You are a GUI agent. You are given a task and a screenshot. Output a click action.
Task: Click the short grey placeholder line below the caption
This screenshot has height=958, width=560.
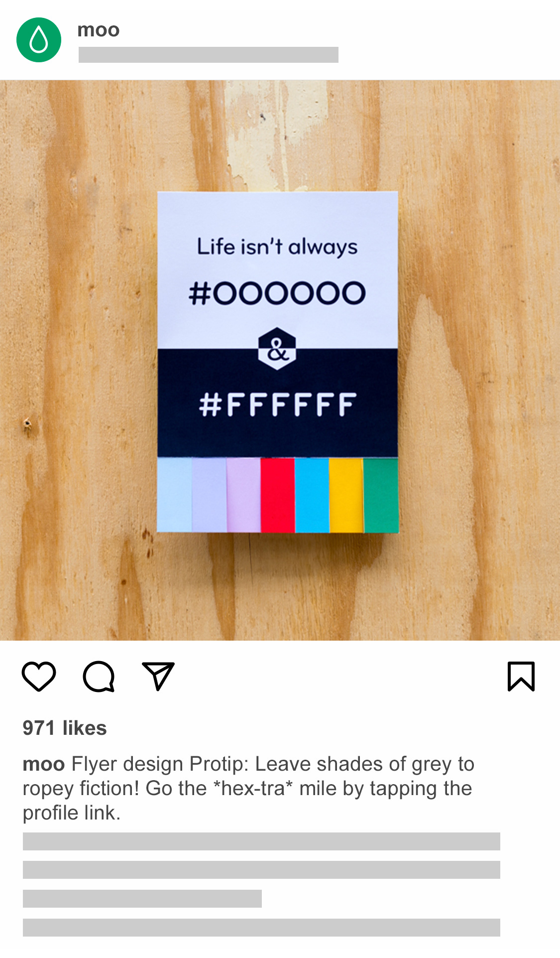coord(142,899)
